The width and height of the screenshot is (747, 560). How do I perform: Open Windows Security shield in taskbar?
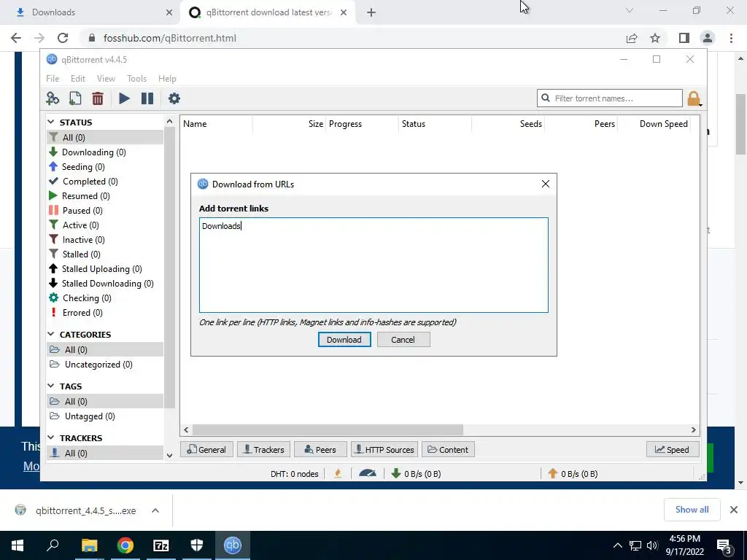(x=197, y=545)
